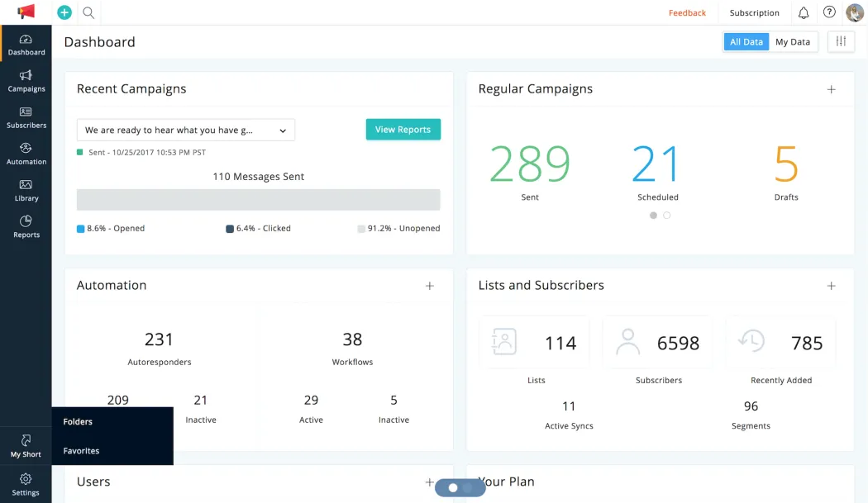Click the Feedback link in the header
Viewport: 868px width, 503px height.
(687, 12)
